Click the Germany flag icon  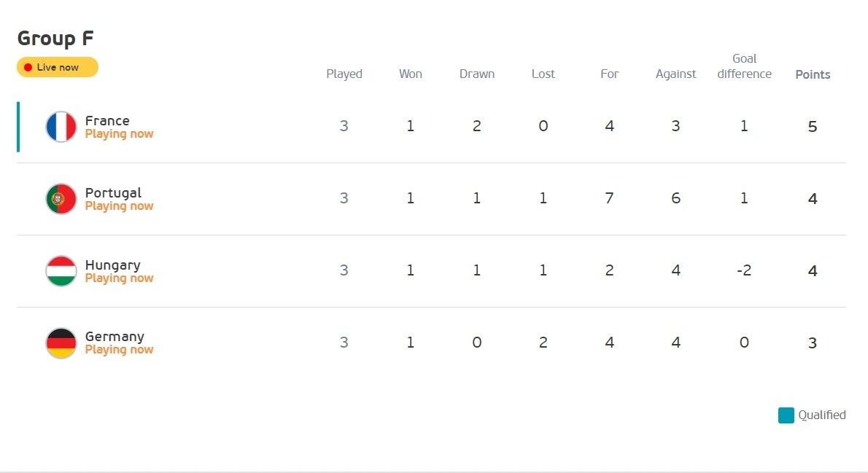click(x=61, y=343)
